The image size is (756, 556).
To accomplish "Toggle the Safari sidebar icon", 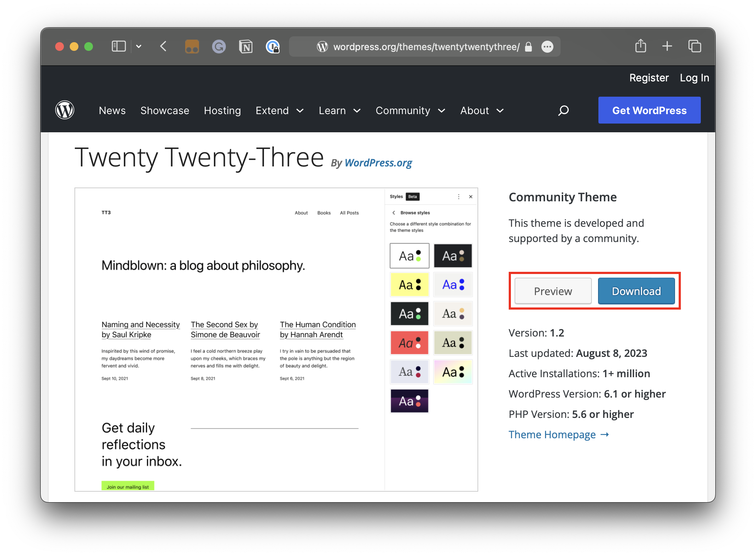I will click(x=118, y=46).
